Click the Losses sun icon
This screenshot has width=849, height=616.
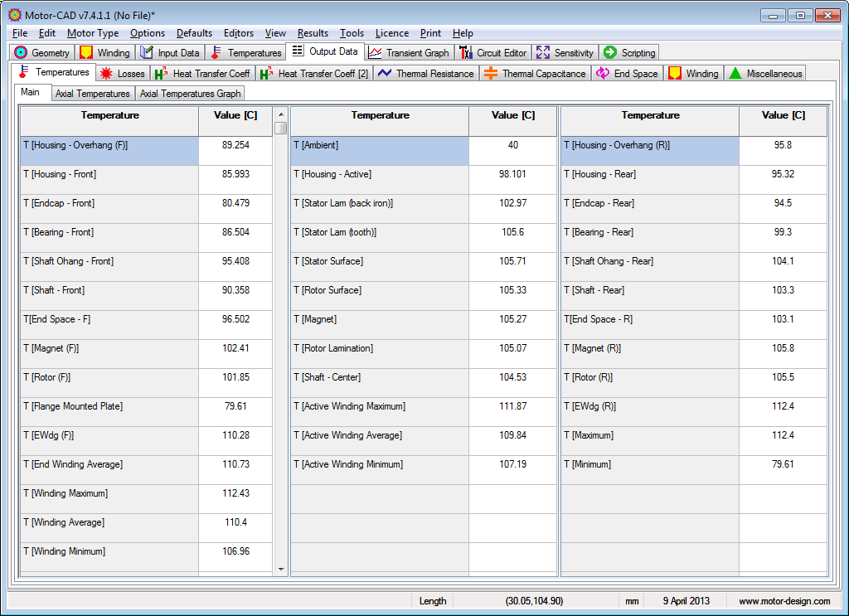[106, 74]
